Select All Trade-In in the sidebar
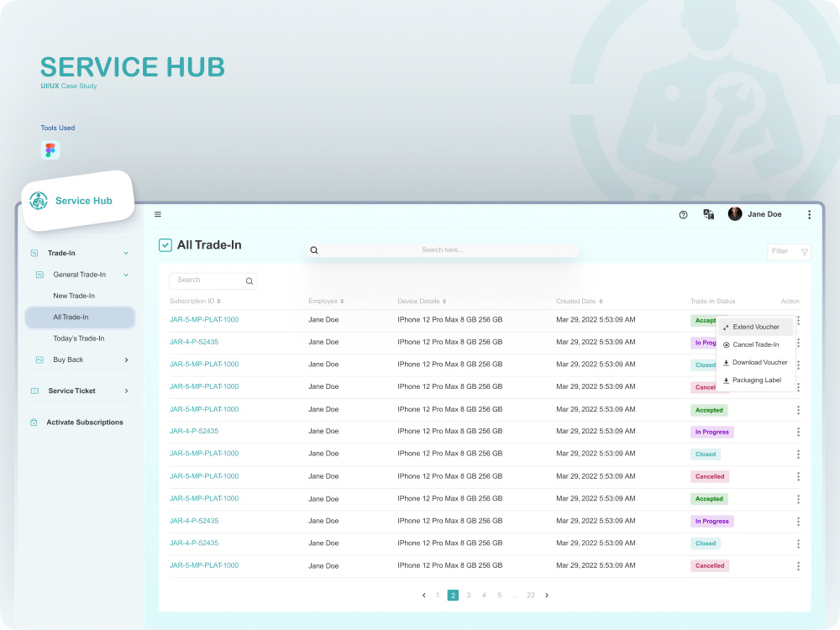The image size is (840, 630). [x=79, y=318]
